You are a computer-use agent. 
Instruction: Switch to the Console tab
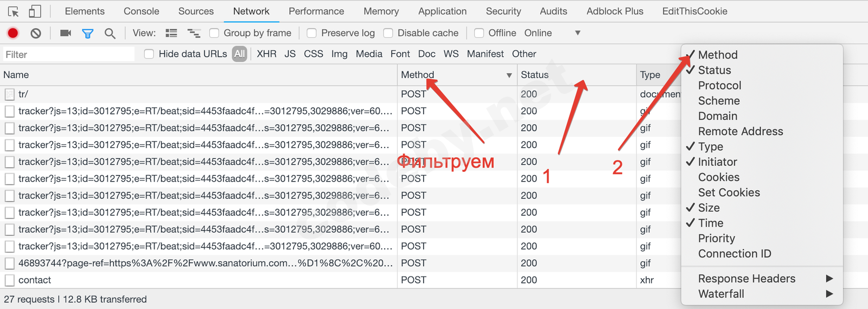click(x=141, y=11)
